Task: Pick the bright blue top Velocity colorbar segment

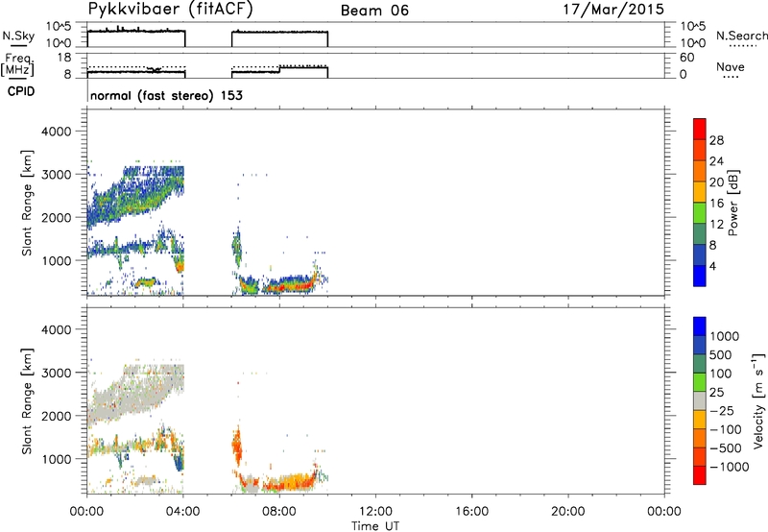Action: [700, 326]
